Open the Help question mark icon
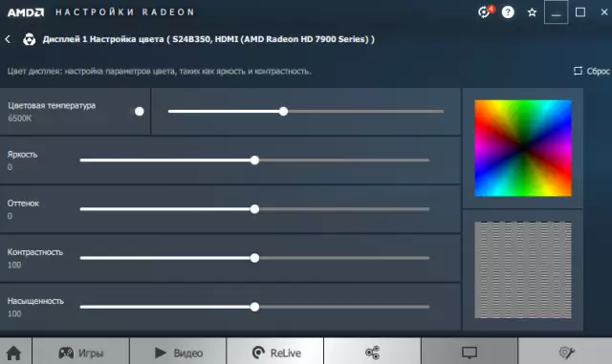 click(x=508, y=12)
